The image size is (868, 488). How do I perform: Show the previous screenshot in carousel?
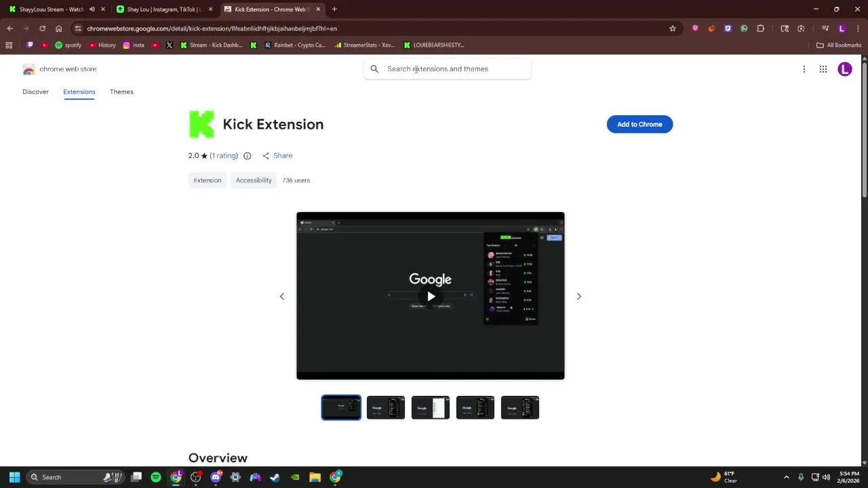click(282, 296)
